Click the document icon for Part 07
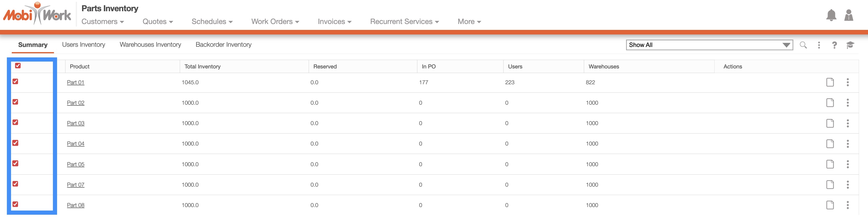868x217 pixels. coord(830,185)
